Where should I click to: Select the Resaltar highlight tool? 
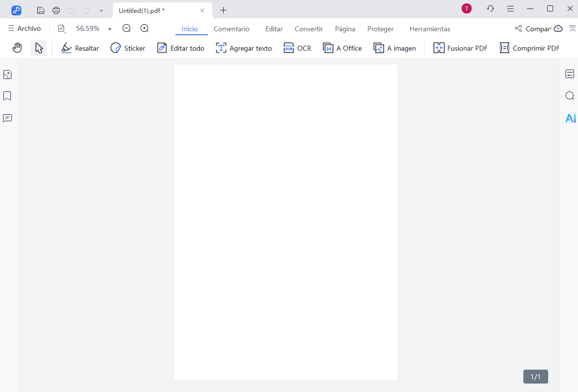click(80, 48)
